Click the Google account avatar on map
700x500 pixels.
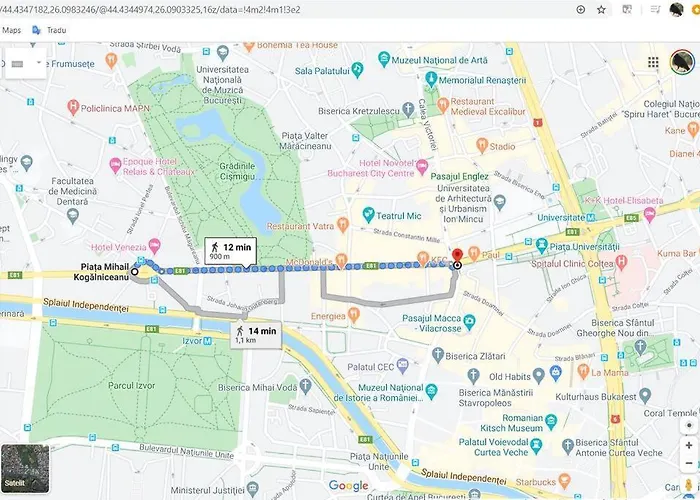(x=682, y=62)
